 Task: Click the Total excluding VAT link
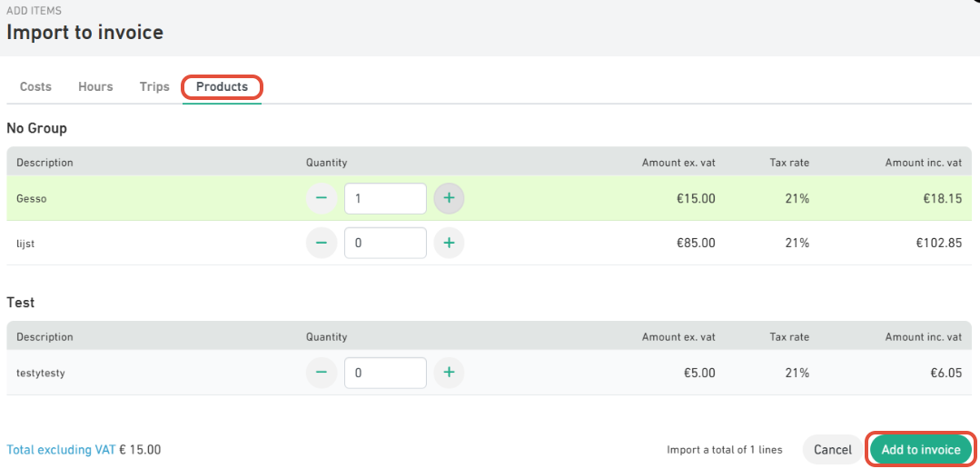coord(61,450)
